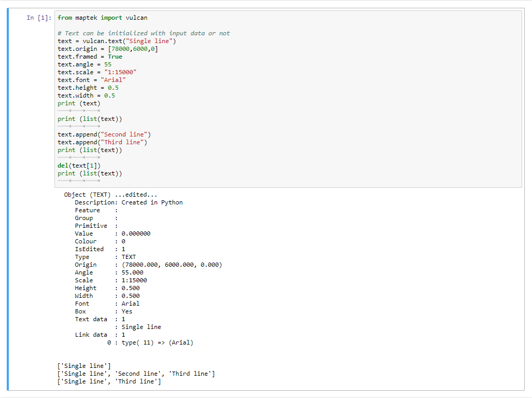Click the text.append("Second line") code line
Image resolution: width=532 pixels, height=398 pixels.
(104, 134)
